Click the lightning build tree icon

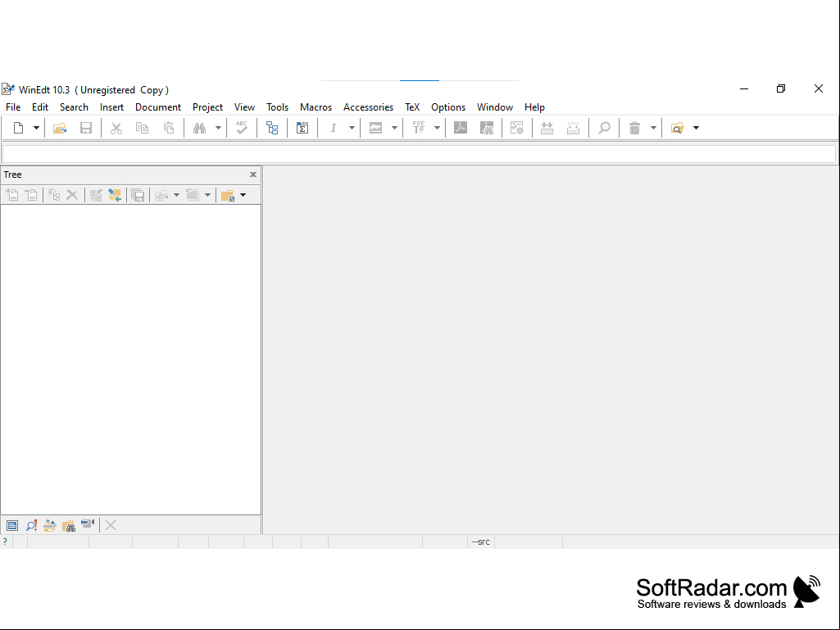pyautogui.click(x=53, y=195)
